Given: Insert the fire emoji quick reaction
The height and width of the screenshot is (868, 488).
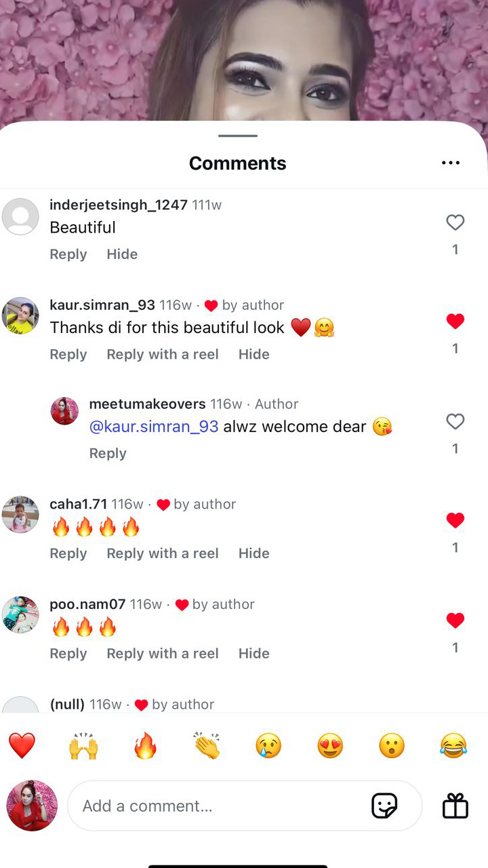Looking at the screenshot, I should pyautogui.click(x=145, y=746).
